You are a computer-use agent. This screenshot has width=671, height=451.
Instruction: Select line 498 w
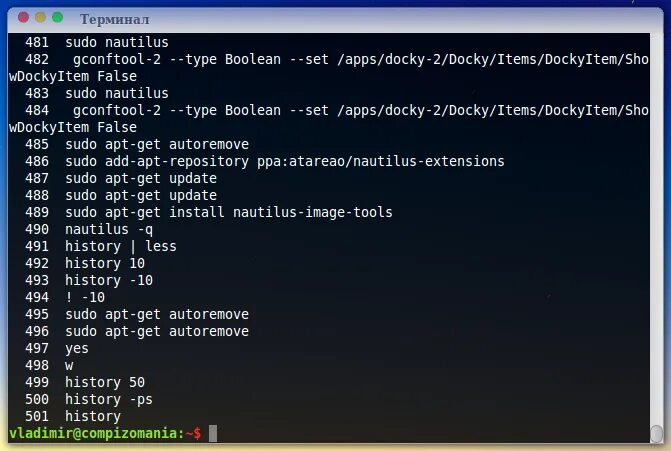point(49,365)
